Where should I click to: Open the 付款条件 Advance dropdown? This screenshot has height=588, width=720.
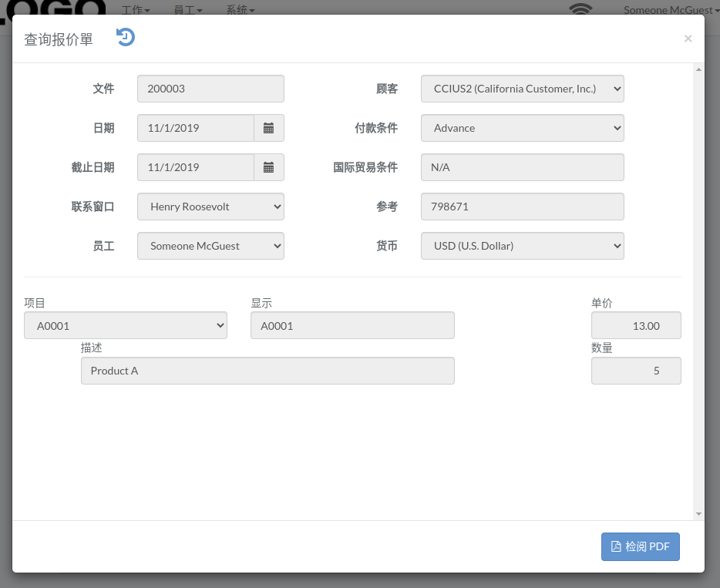(x=522, y=128)
